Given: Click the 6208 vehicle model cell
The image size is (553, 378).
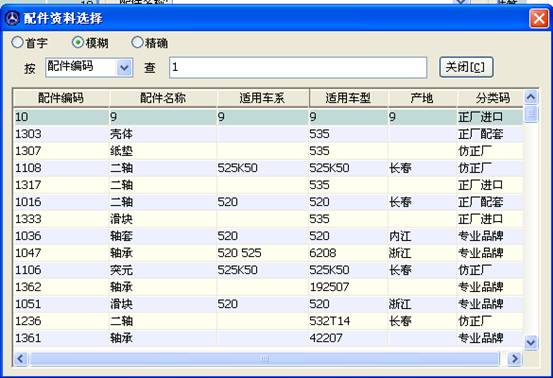Looking at the screenshot, I should (x=323, y=253).
